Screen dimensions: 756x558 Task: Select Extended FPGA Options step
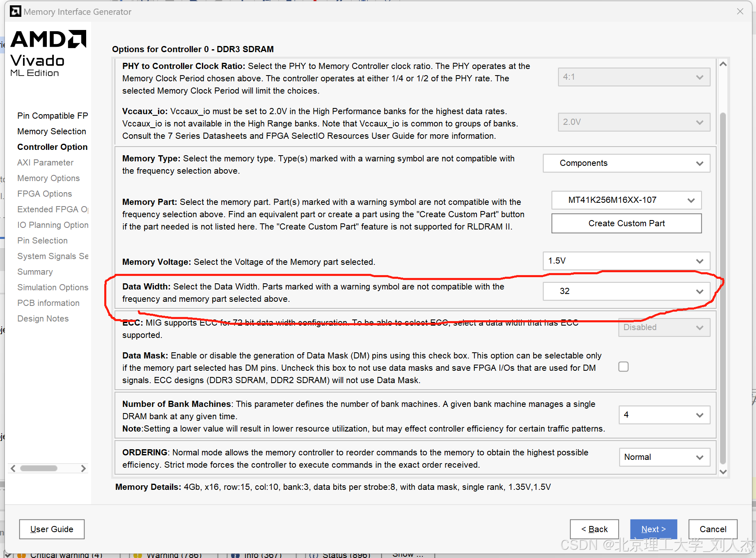[x=53, y=209]
